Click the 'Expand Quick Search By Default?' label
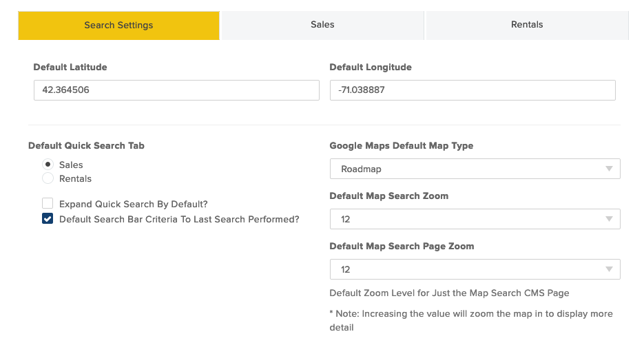 click(134, 204)
